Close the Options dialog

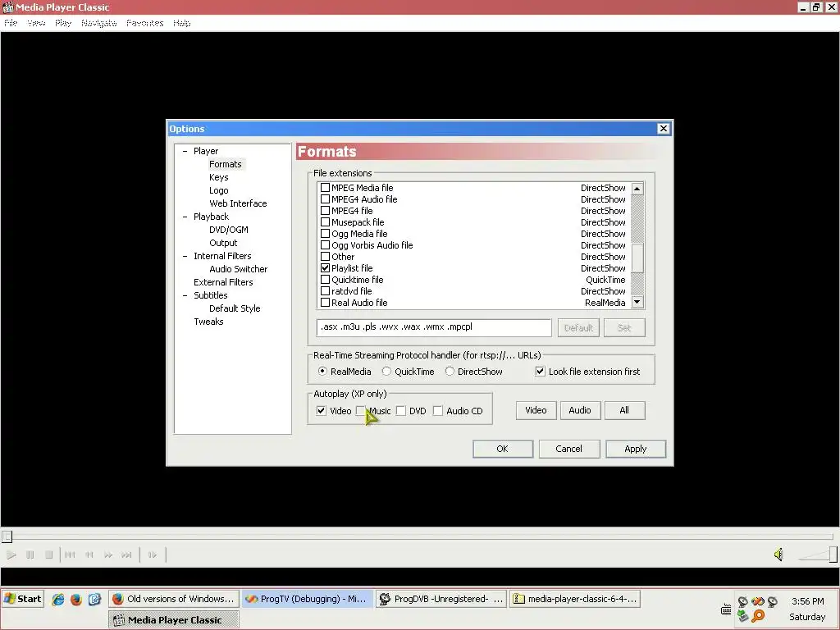pos(663,129)
